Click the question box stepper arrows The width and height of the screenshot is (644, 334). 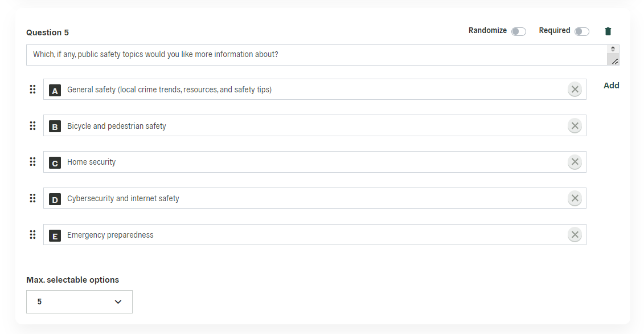[613, 49]
